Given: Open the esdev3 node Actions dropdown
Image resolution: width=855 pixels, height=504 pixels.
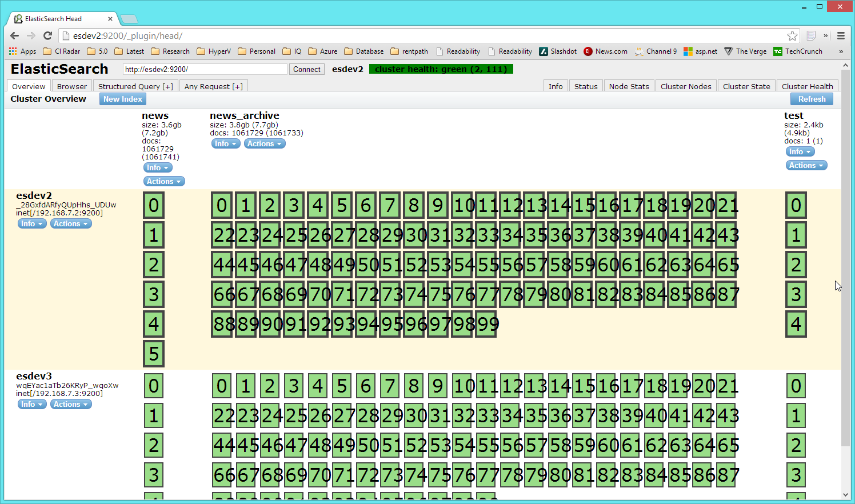Looking at the screenshot, I should point(71,404).
